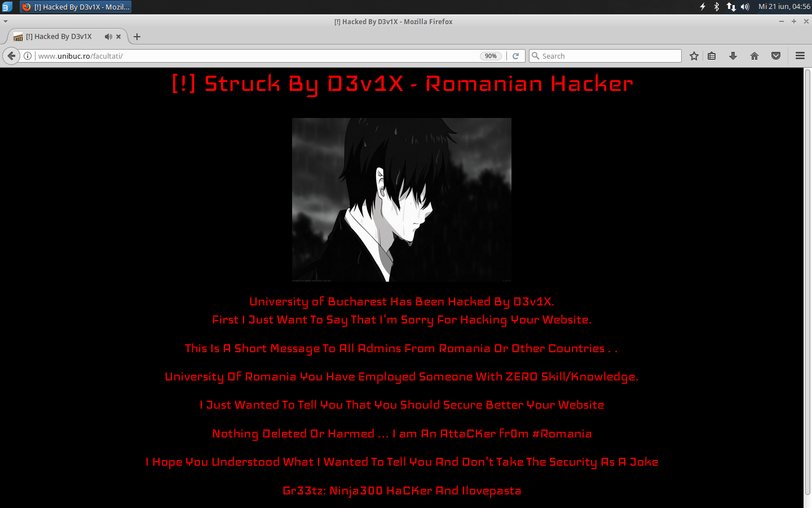Close the Hacked By D3v1X tab

tap(118, 37)
